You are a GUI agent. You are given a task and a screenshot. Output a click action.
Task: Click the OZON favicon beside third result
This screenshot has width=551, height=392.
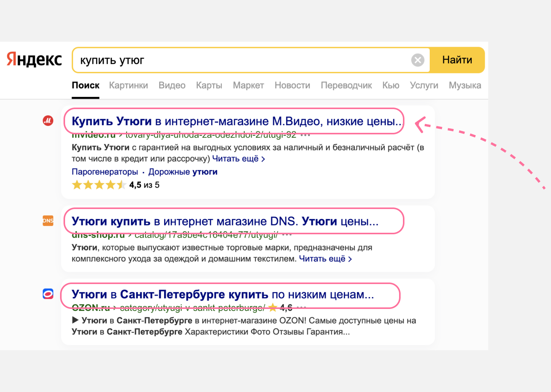[48, 294]
